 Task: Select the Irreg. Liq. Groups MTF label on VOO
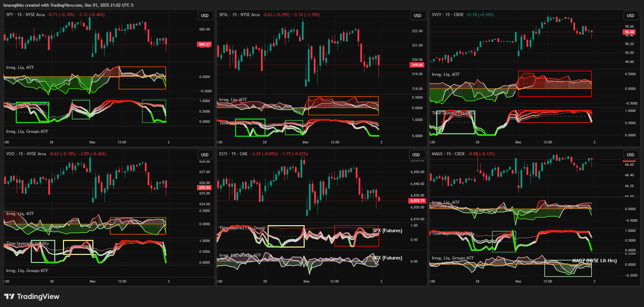pyautogui.click(x=27, y=271)
